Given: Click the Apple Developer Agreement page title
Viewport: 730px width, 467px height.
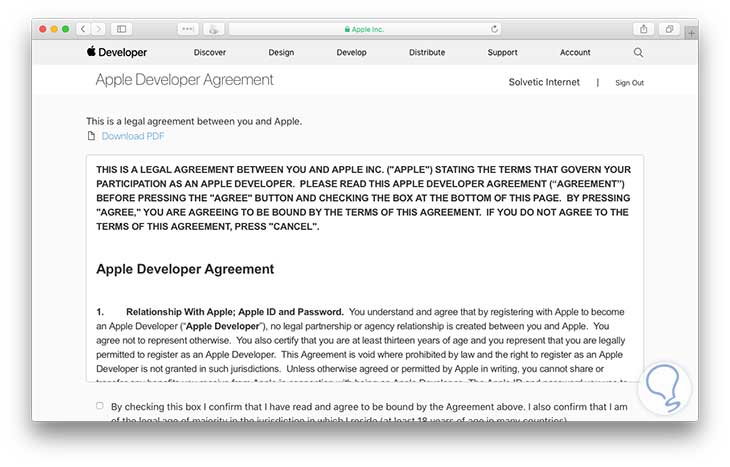Looking at the screenshot, I should 184,80.
